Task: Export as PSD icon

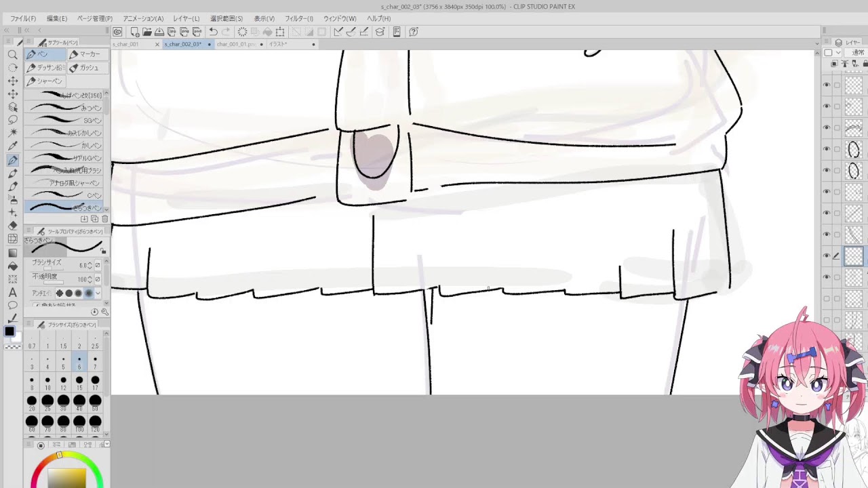Action: tap(195, 32)
